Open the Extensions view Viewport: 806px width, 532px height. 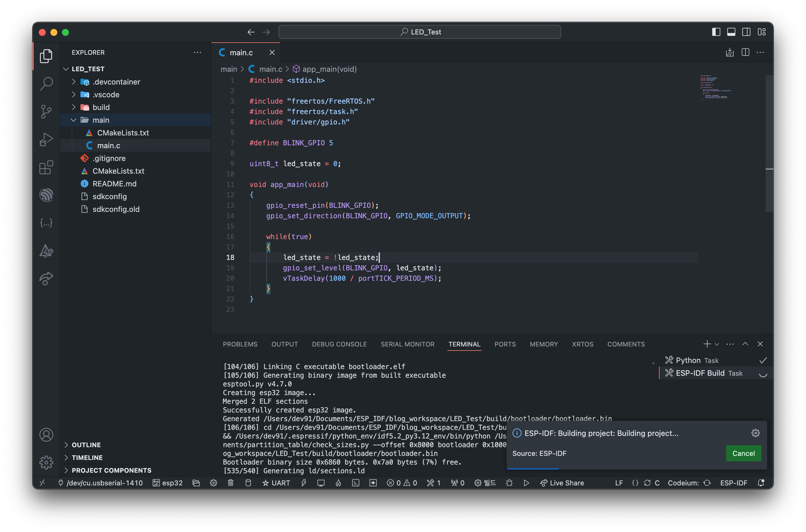(46, 167)
